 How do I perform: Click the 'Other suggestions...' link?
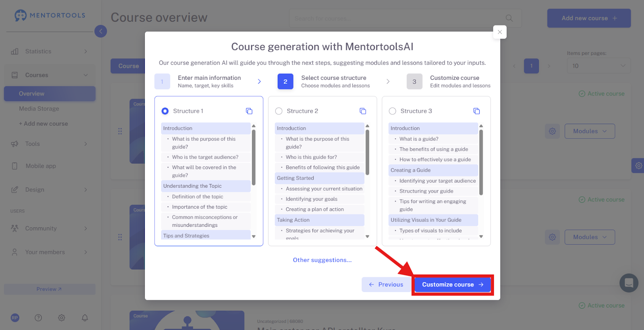[322, 260]
